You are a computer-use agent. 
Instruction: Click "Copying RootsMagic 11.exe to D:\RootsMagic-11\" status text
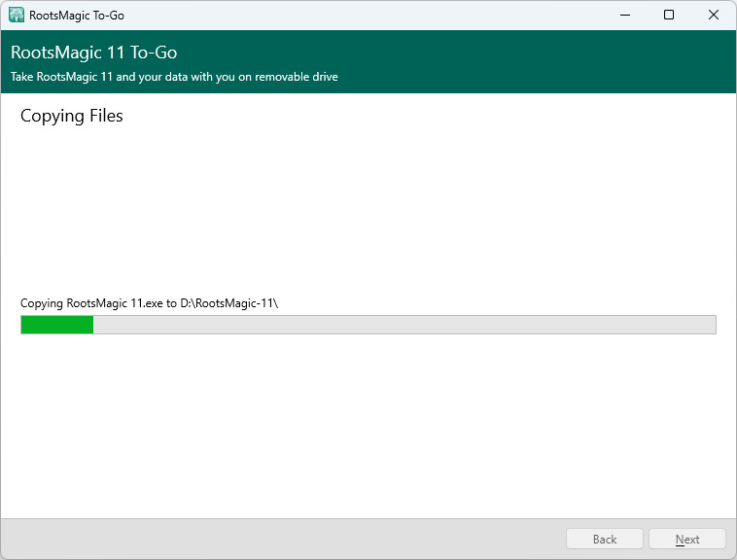click(x=149, y=303)
